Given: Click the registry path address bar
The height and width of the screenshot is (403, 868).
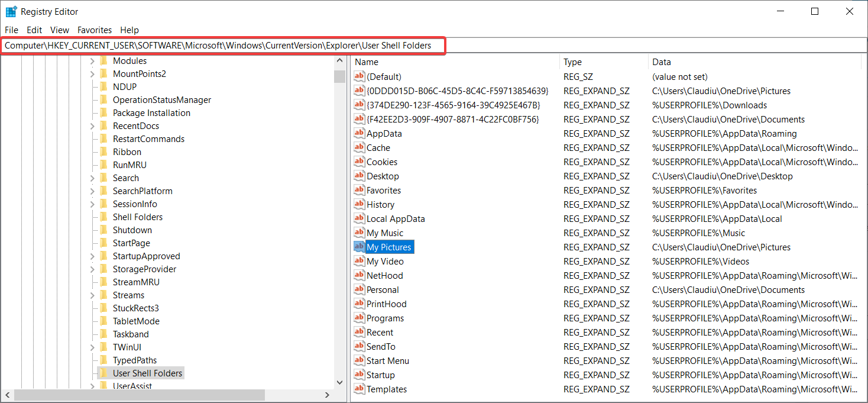Looking at the screenshot, I should point(434,45).
